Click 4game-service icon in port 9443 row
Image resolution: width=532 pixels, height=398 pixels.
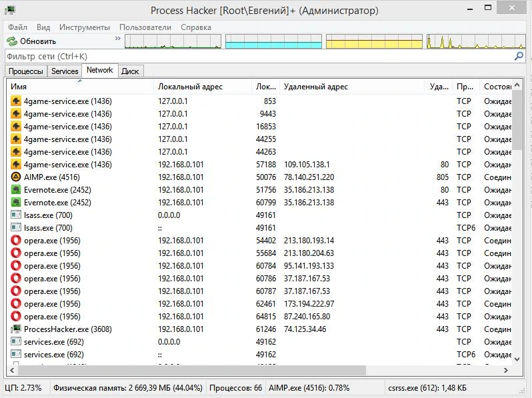click(16, 113)
